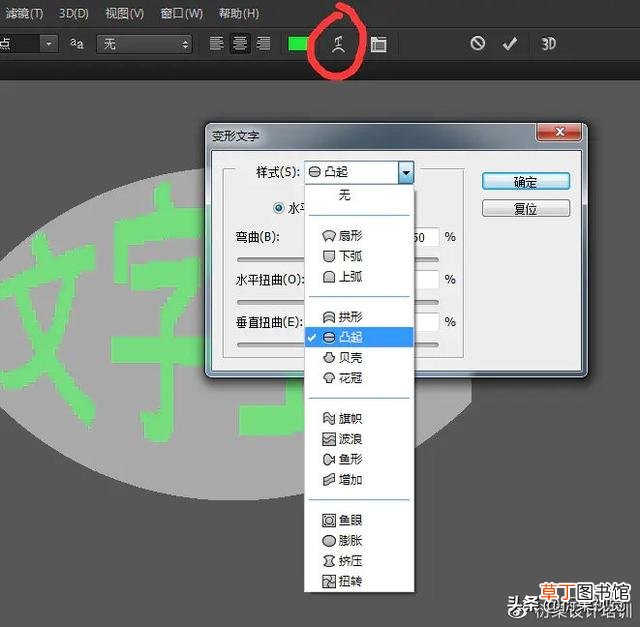This screenshot has width=640, height=627.
Task: Click the font size field ending in 点
Action: click(x=20, y=43)
